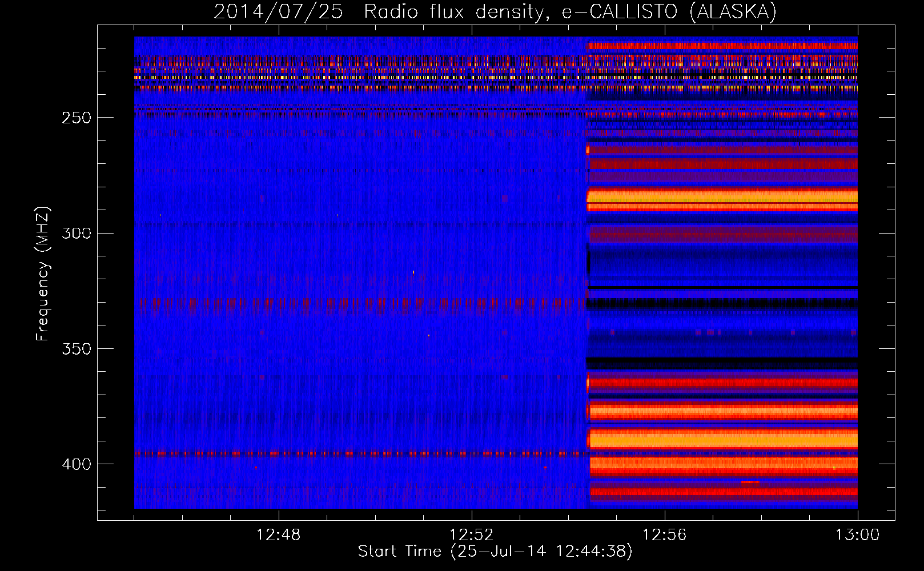The image size is (924, 571).
Task: Click the plot title '2014/07/25 Radio flux density'
Action: point(495,11)
